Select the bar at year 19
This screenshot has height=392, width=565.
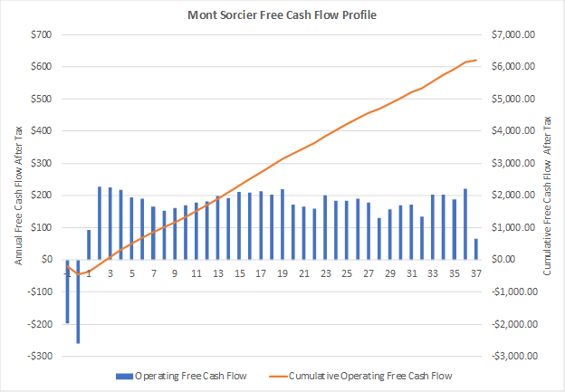tap(282, 225)
